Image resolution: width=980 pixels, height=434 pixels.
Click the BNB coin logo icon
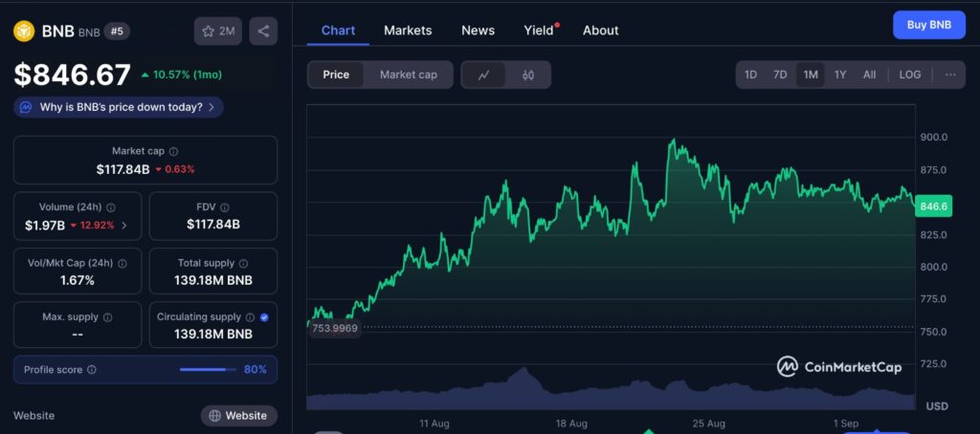(x=24, y=32)
